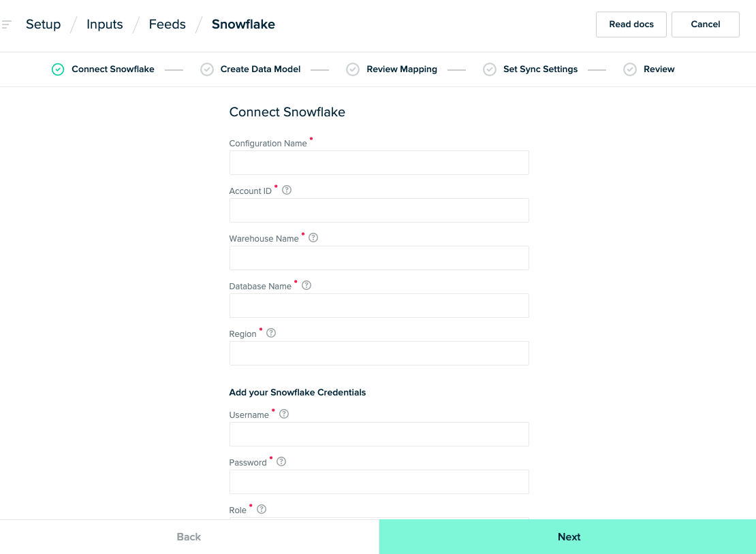Click the Create Data Model step icon
The height and width of the screenshot is (554, 756).
click(207, 69)
